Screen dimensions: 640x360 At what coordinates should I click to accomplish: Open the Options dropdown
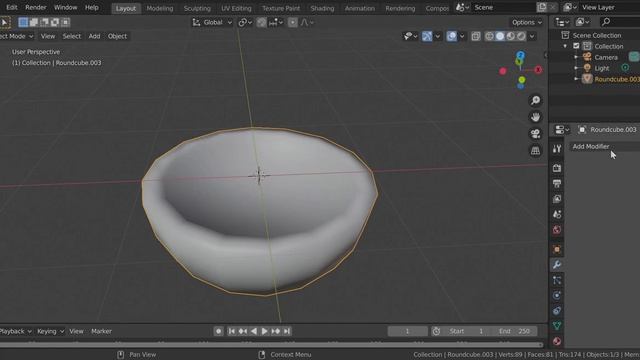527,22
